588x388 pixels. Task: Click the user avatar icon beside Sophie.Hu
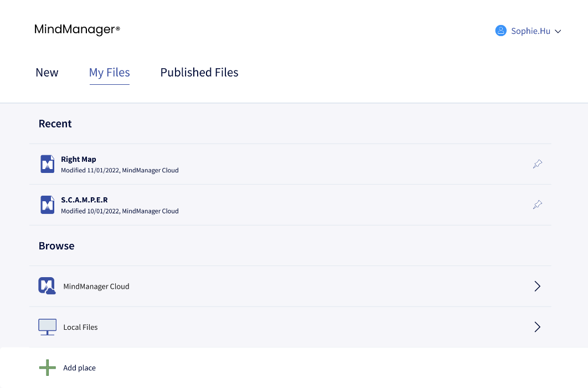501,30
